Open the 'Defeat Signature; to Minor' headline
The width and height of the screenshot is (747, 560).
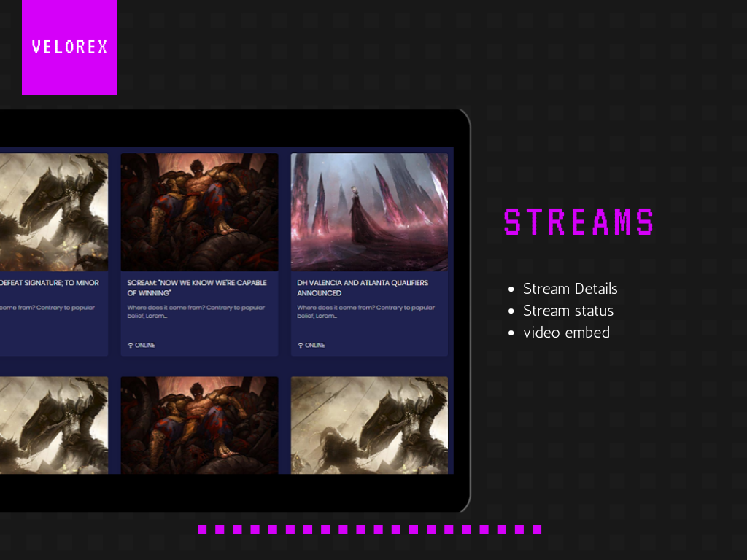click(50, 283)
